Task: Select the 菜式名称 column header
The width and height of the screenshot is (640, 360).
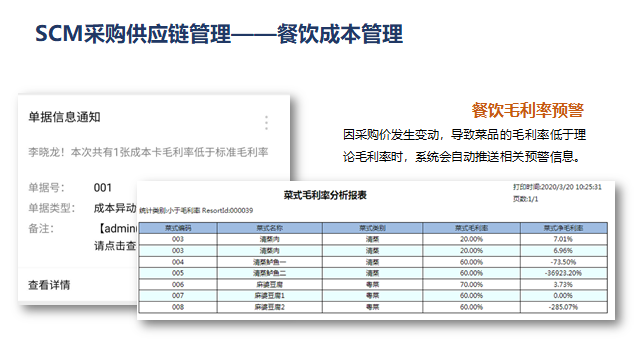Action: pos(269,228)
